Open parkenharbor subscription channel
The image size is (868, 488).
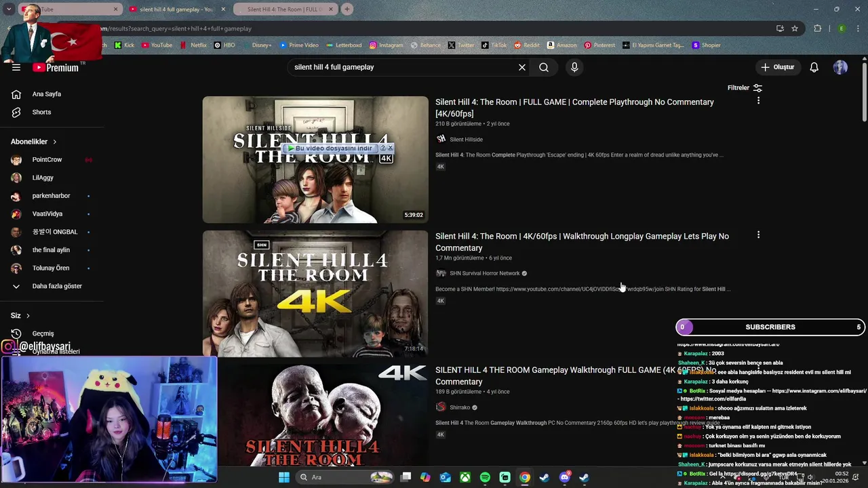[x=51, y=196]
